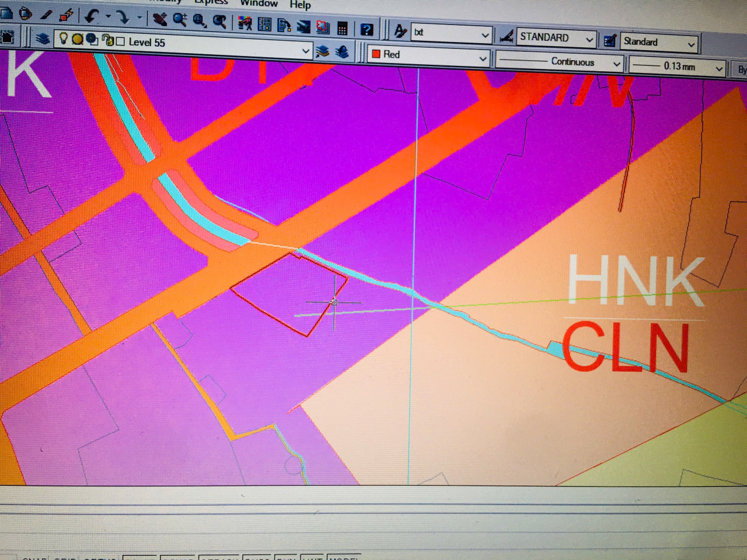Viewport: 747px width, 560px height.
Task: Toggle viewport freeze icon for Level 55
Action: (92, 40)
